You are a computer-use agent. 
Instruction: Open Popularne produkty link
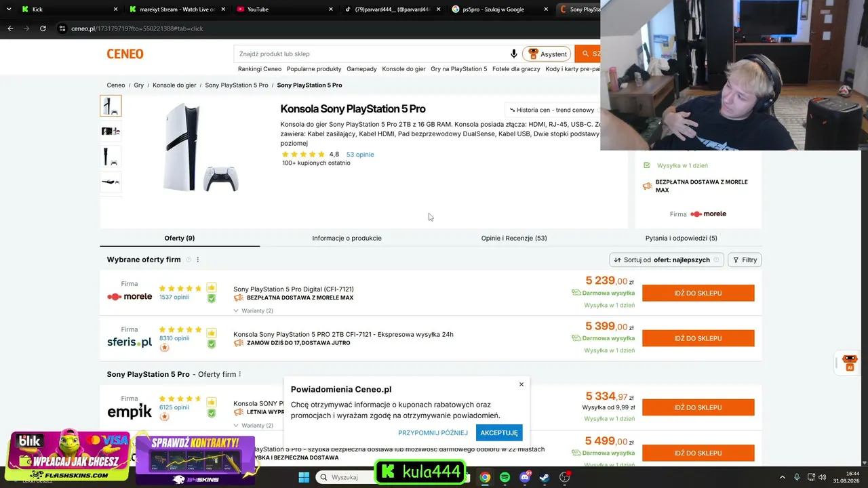(314, 69)
